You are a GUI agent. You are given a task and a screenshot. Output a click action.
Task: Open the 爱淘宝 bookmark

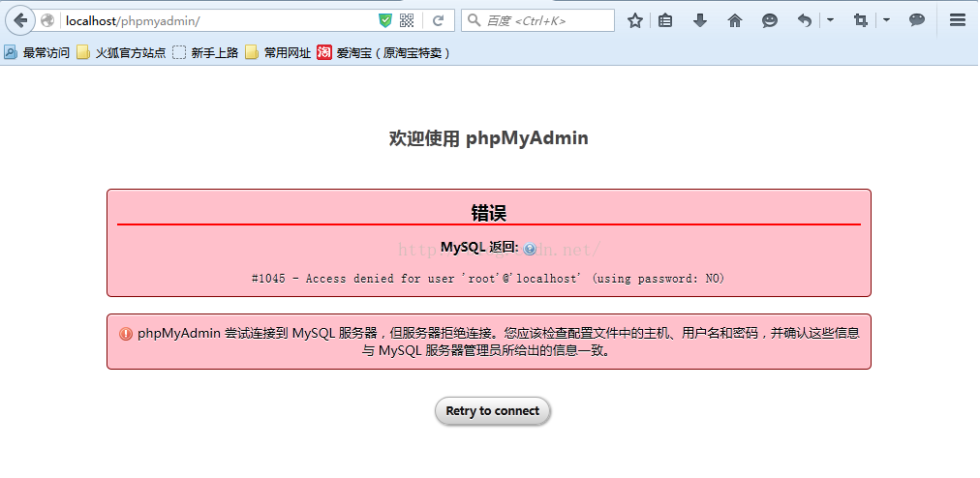(x=383, y=53)
